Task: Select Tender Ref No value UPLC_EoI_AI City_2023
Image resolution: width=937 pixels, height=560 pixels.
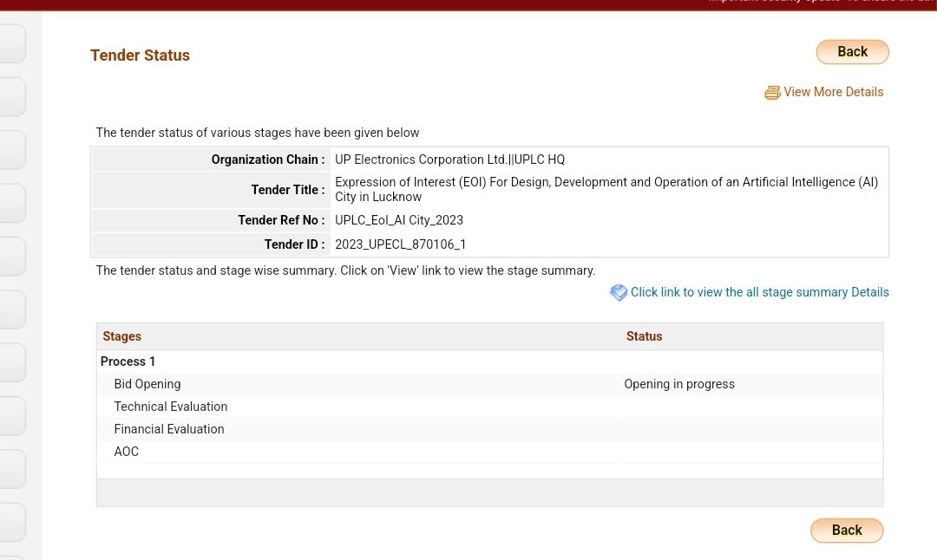Action: coord(399,219)
